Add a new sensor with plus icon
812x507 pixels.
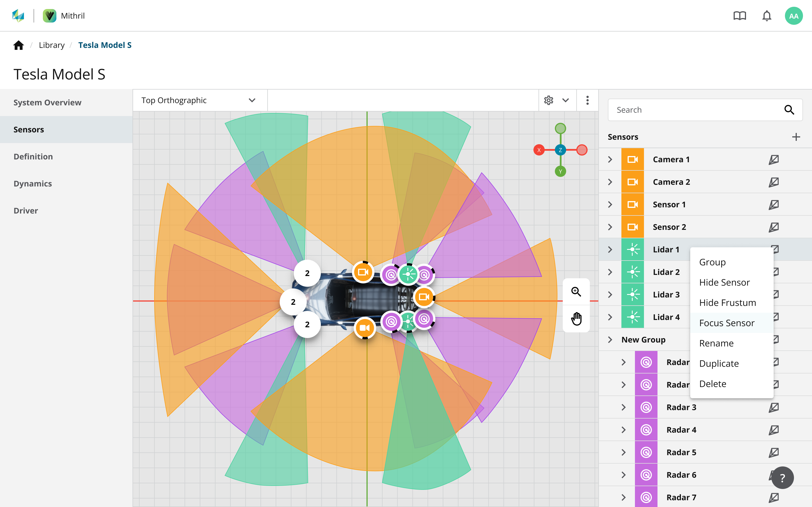[796, 137]
